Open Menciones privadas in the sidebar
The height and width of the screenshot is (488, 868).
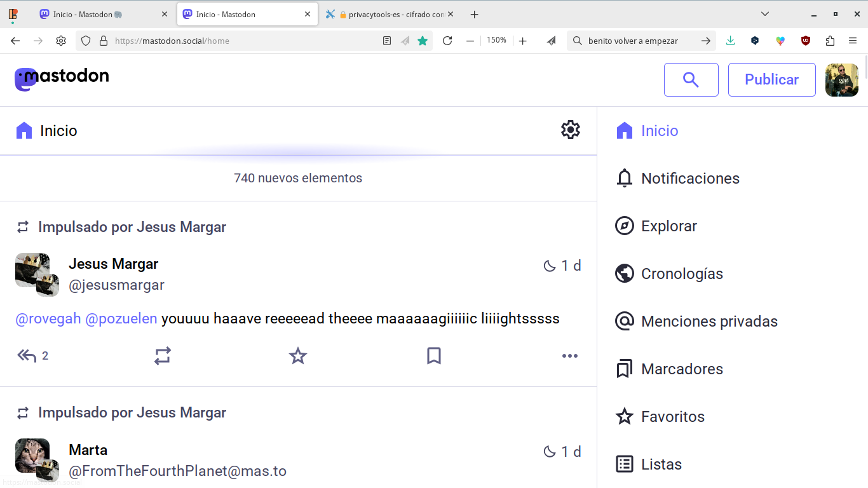pos(696,322)
